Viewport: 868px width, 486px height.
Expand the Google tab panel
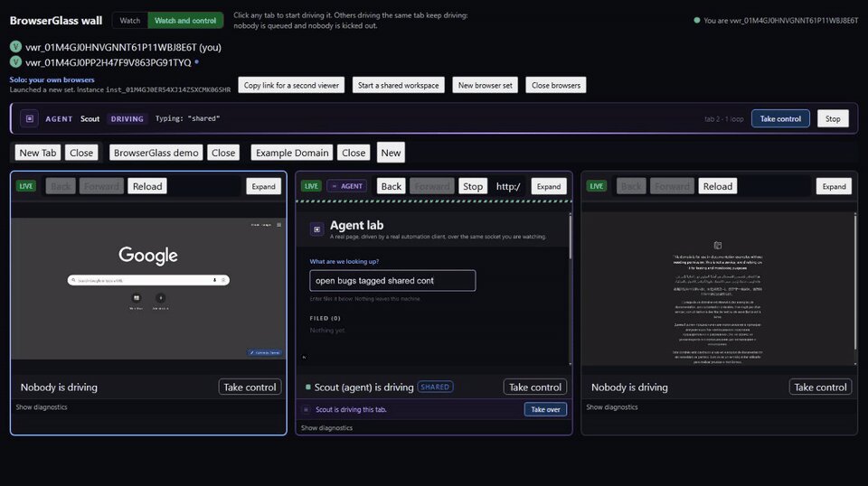coord(263,186)
